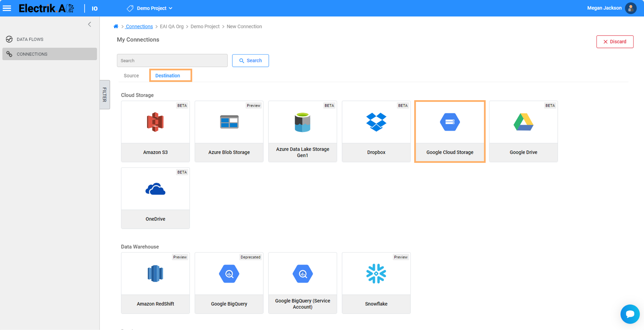This screenshot has height=330, width=644.
Task: Open the Demo Project dropdown
Action: click(154, 8)
